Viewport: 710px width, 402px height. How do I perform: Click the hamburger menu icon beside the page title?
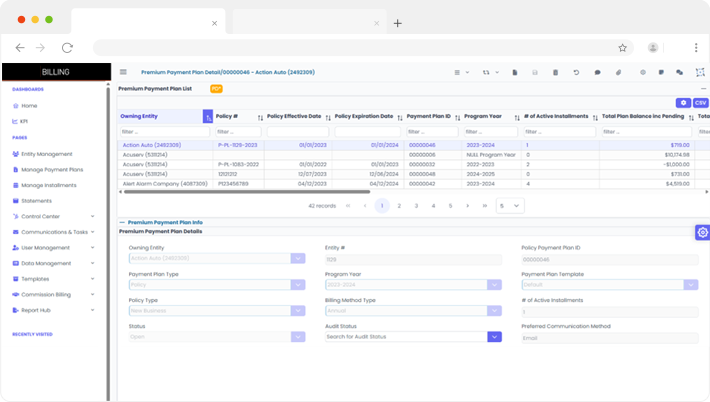click(123, 72)
